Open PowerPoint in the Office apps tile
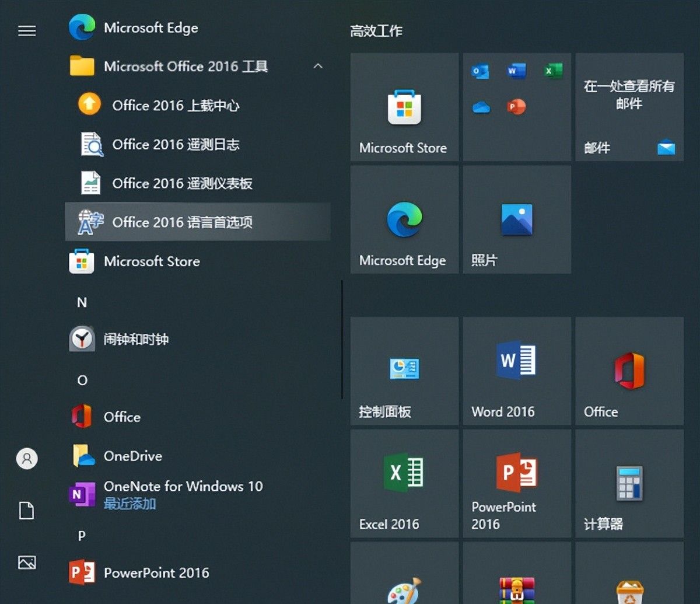 [x=516, y=107]
